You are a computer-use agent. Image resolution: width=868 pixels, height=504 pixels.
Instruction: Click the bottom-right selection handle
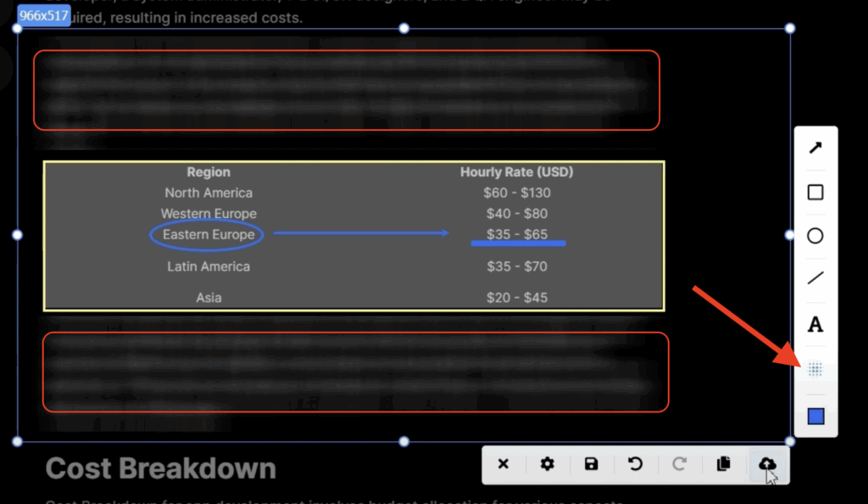click(x=790, y=441)
